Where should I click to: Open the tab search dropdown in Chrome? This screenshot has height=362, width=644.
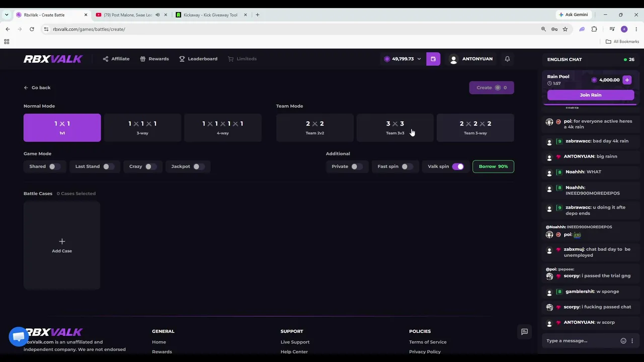pos(7,15)
